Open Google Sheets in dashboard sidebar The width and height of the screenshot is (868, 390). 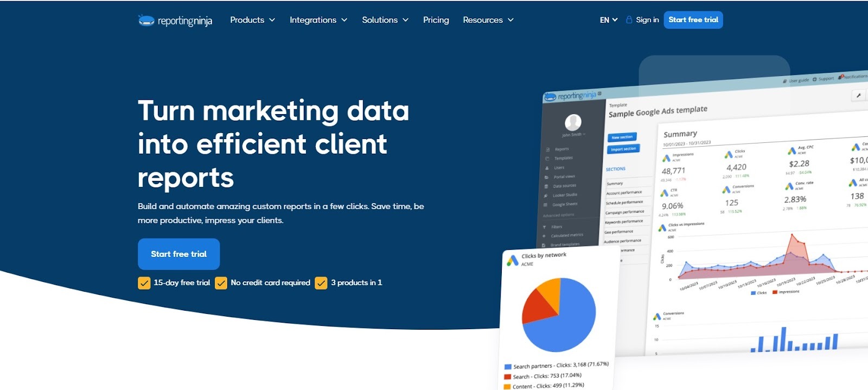point(565,205)
